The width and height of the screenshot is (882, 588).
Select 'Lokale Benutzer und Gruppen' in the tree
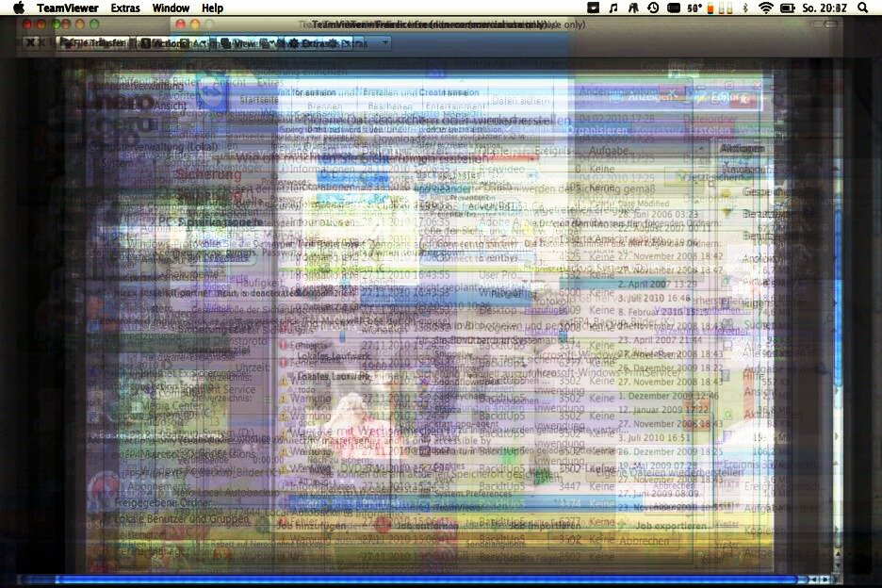tap(182, 518)
